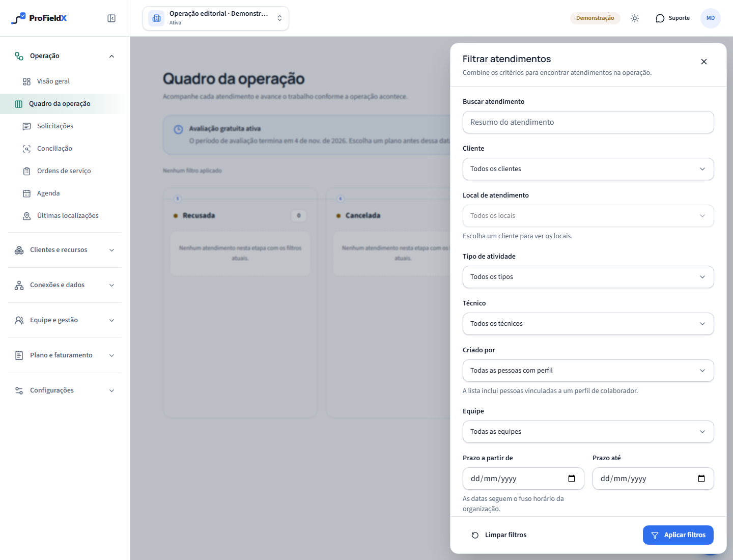Viewport: 733px width, 560px height.
Task: Open Ordens de serviço
Action: [65, 171]
